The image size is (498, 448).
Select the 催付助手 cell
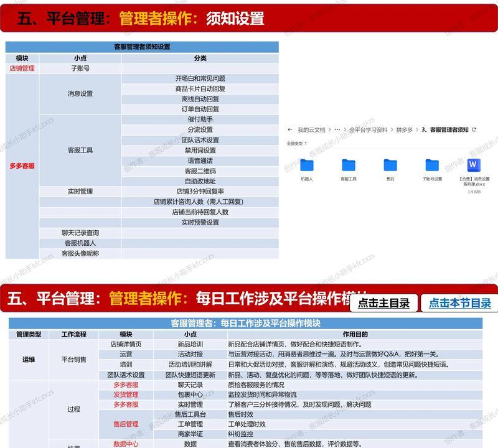pos(200,119)
